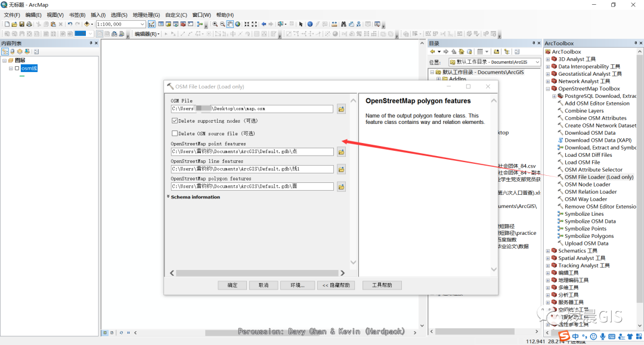Screen dimensions: 644x345
Task: Select the Select Elements arrow tool
Action: pyautogui.click(x=301, y=24)
